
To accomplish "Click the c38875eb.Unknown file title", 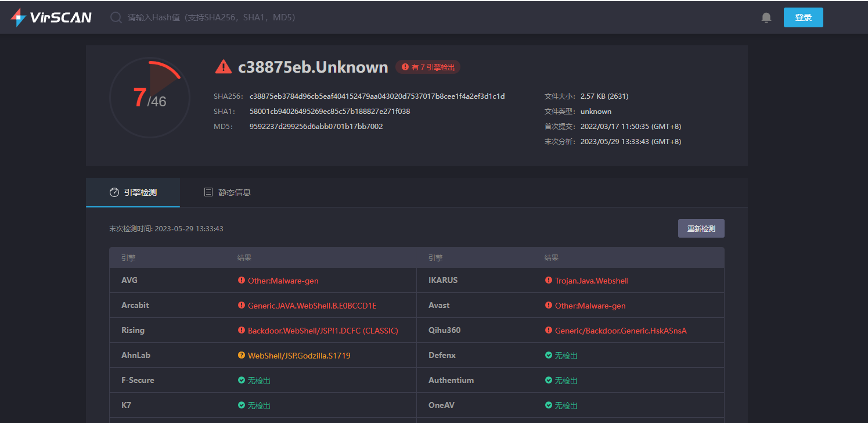I will (x=313, y=67).
